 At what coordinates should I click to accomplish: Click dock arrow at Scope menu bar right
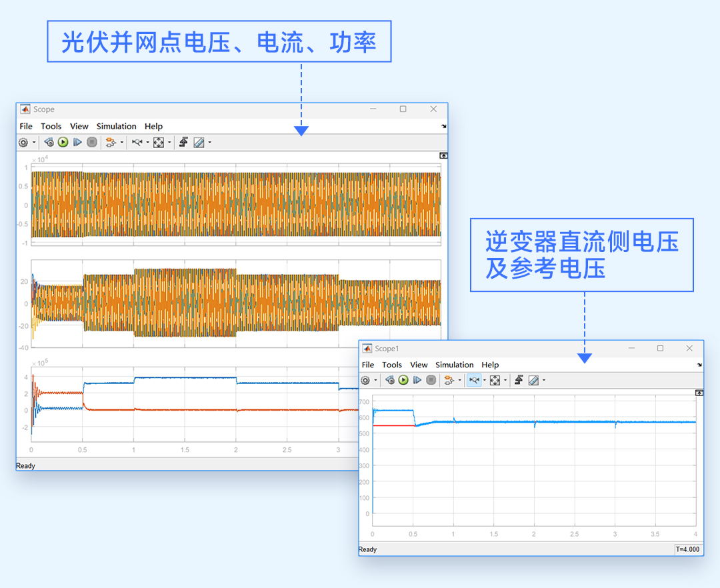pyautogui.click(x=443, y=126)
